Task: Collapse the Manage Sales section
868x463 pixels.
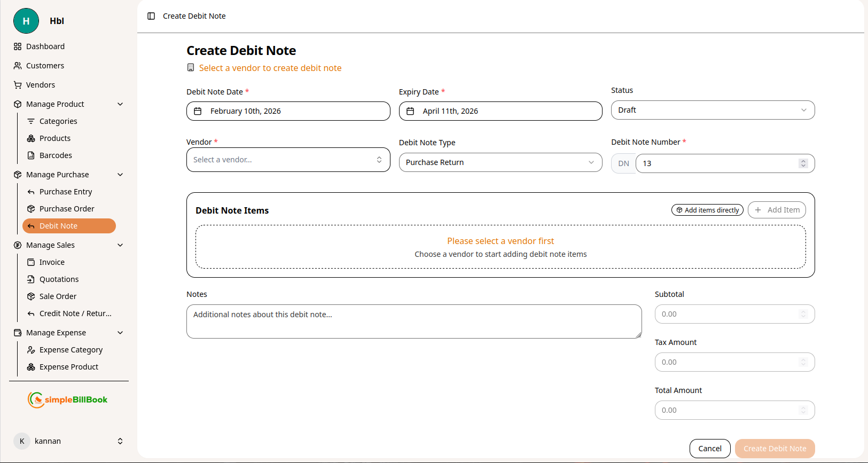Action: 120,245
